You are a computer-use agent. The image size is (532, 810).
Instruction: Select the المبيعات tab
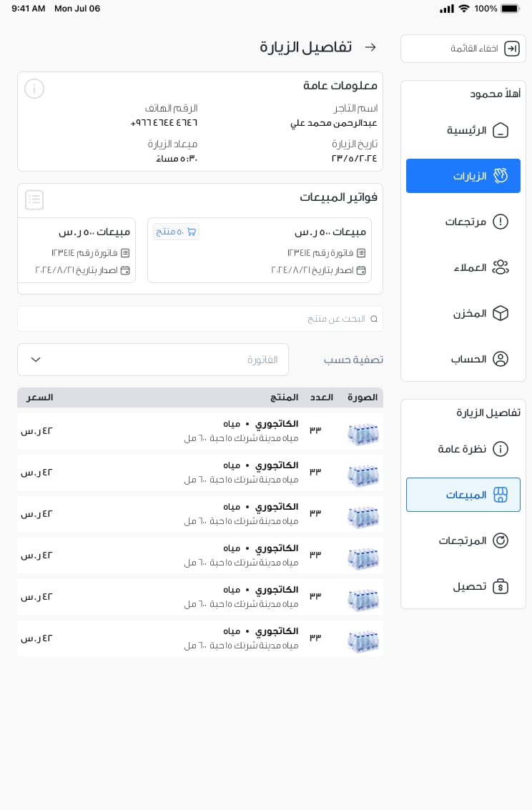point(463,495)
